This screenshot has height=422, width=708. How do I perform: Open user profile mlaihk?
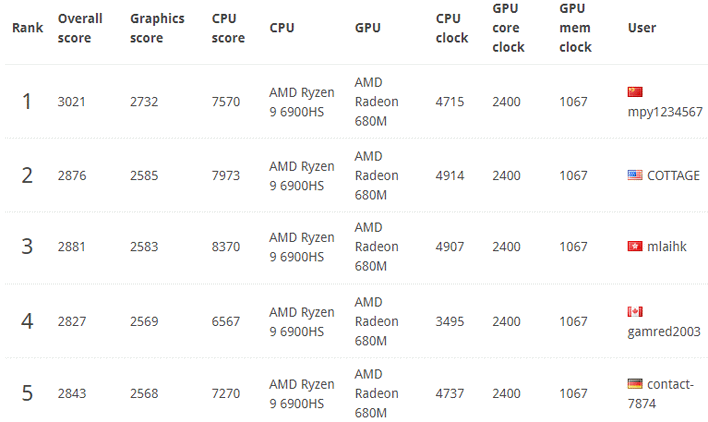[666, 246]
